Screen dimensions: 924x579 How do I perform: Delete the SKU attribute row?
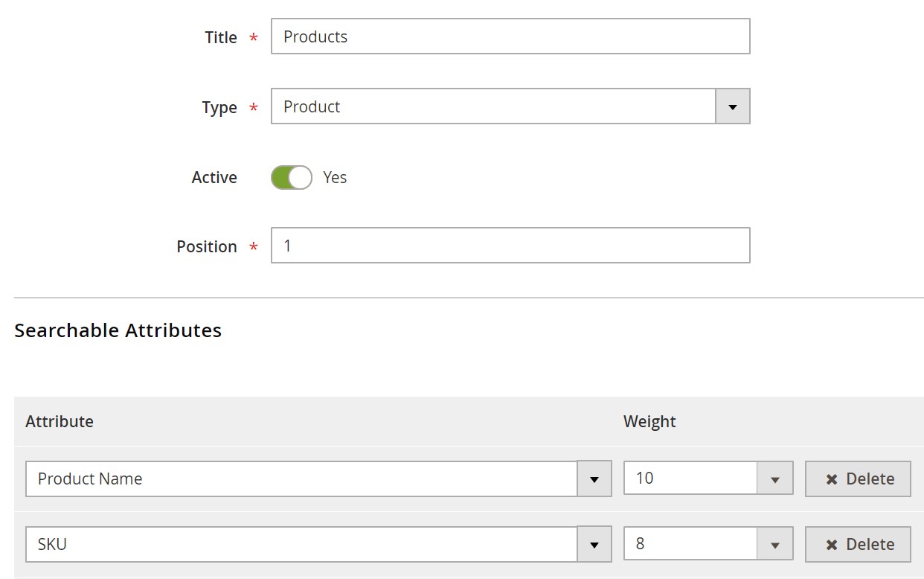(x=858, y=544)
